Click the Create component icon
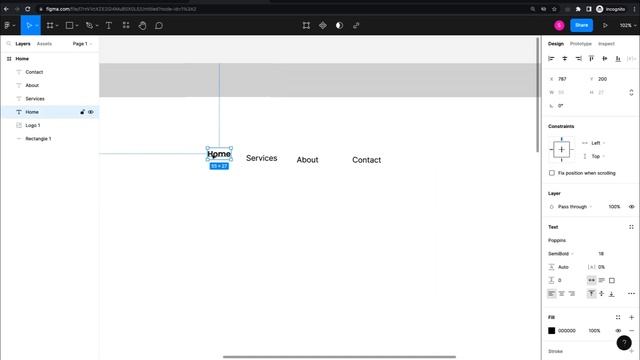 (x=323, y=25)
